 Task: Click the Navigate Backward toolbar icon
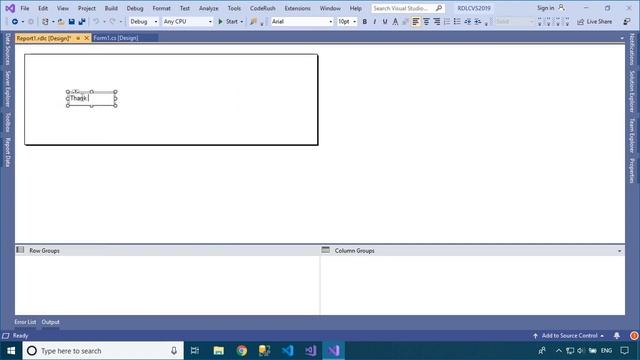(x=15, y=22)
